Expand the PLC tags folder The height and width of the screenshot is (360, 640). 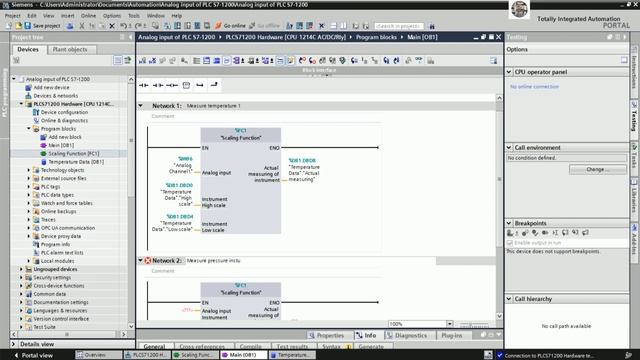coord(29,187)
